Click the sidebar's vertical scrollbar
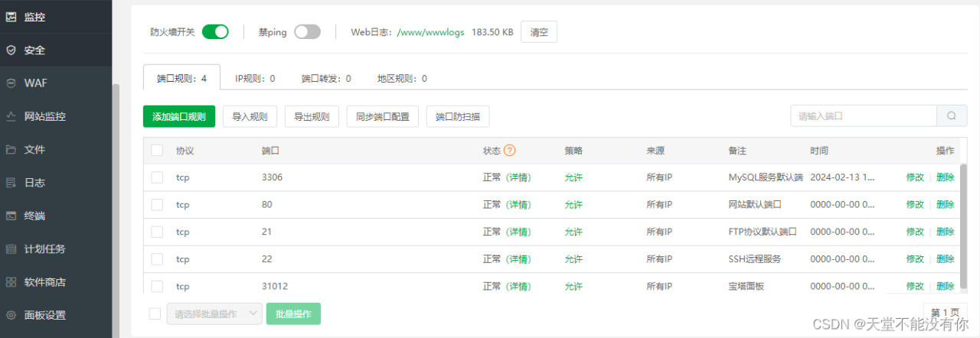The image size is (980, 338). pyautogui.click(x=116, y=210)
